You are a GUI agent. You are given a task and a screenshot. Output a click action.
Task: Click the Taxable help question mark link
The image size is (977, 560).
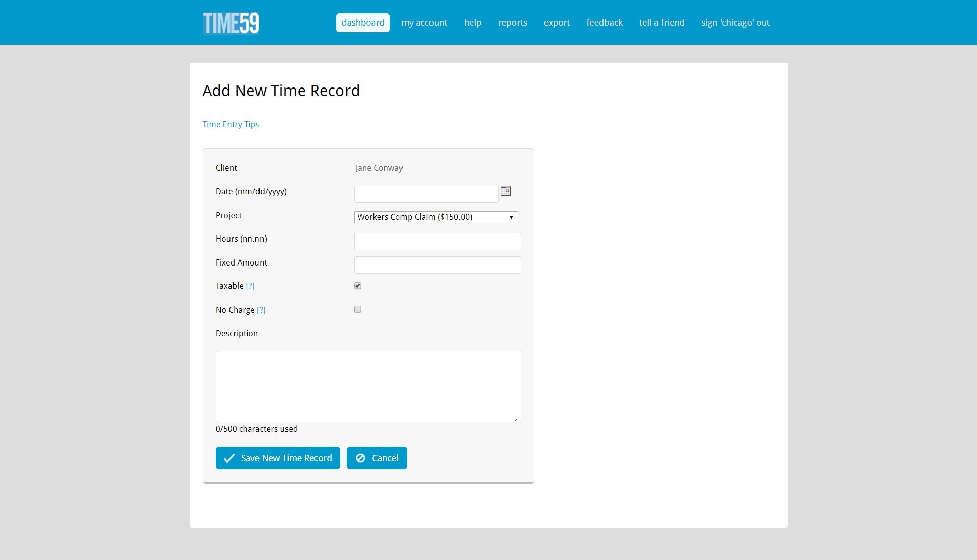pyautogui.click(x=250, y=286)
